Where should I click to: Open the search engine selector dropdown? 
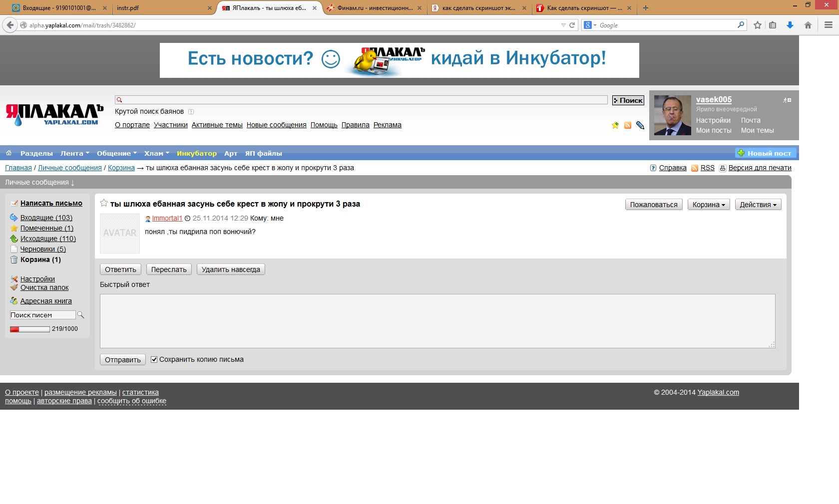(590, 25)
